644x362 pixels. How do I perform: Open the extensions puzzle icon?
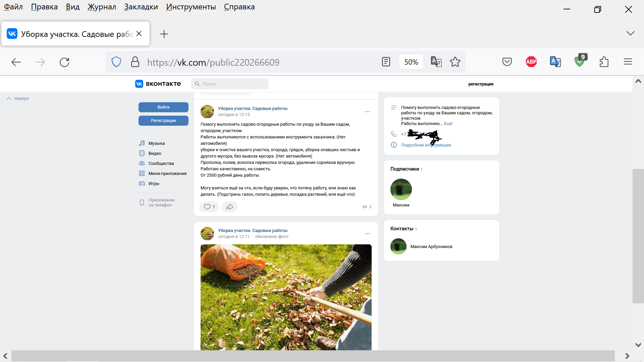pyautogui.click(x=604, y=62)
